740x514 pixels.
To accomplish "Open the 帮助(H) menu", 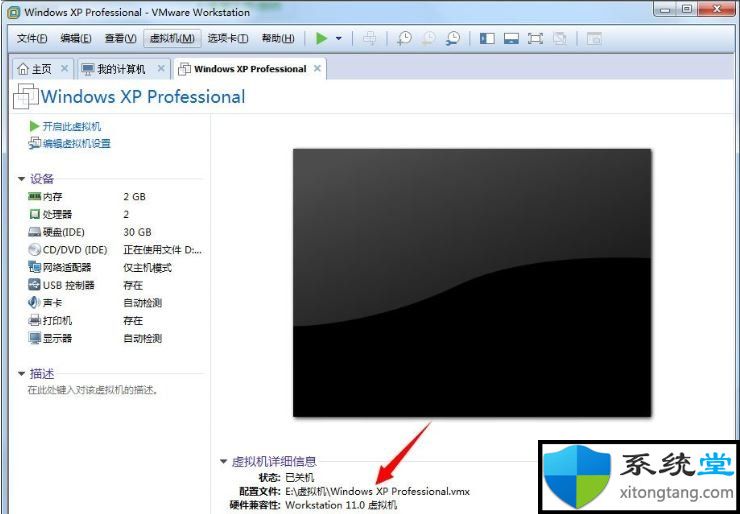I will click(278, 39).
